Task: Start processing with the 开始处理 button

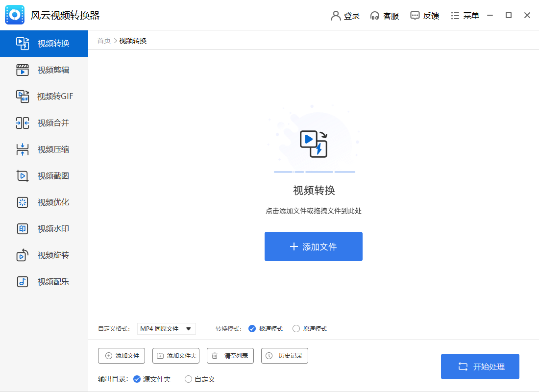Action: click(x=480, y=366)
